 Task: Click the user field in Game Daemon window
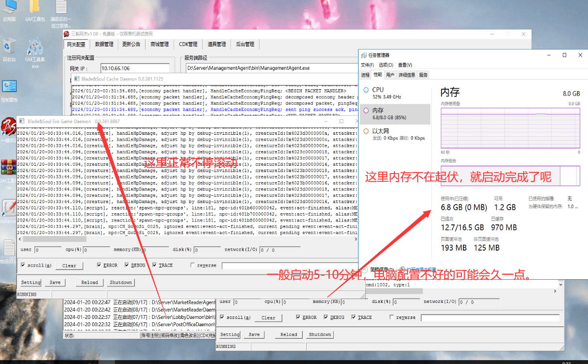(x=48, y=250)
